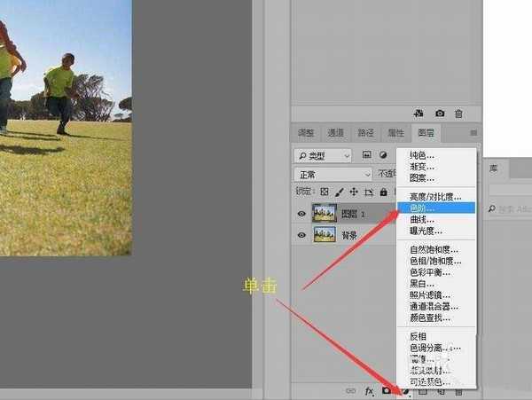This screenshot has width=532, height=400.
Task: Choose 纯色... fill option from the menu
Action: point(422,155)
